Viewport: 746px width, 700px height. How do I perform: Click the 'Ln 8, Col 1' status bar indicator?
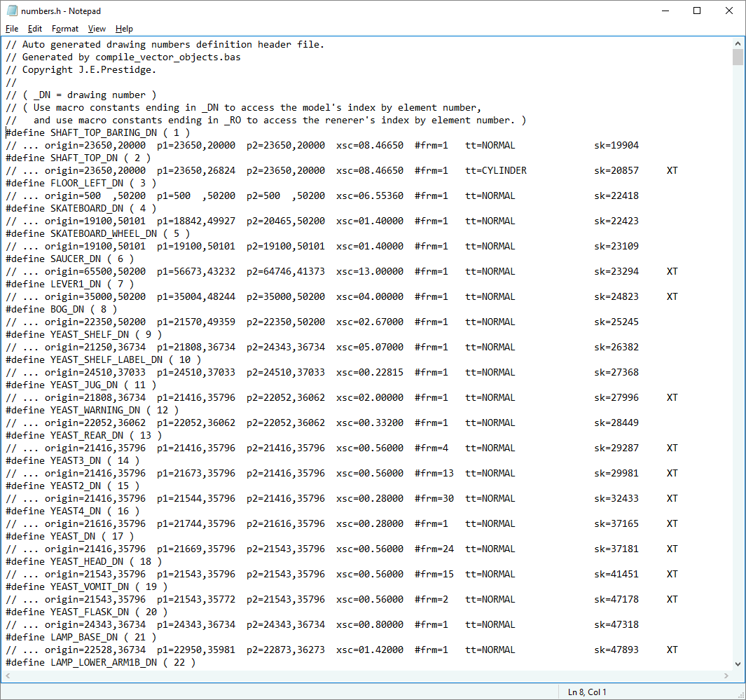(x=587, y=692)
